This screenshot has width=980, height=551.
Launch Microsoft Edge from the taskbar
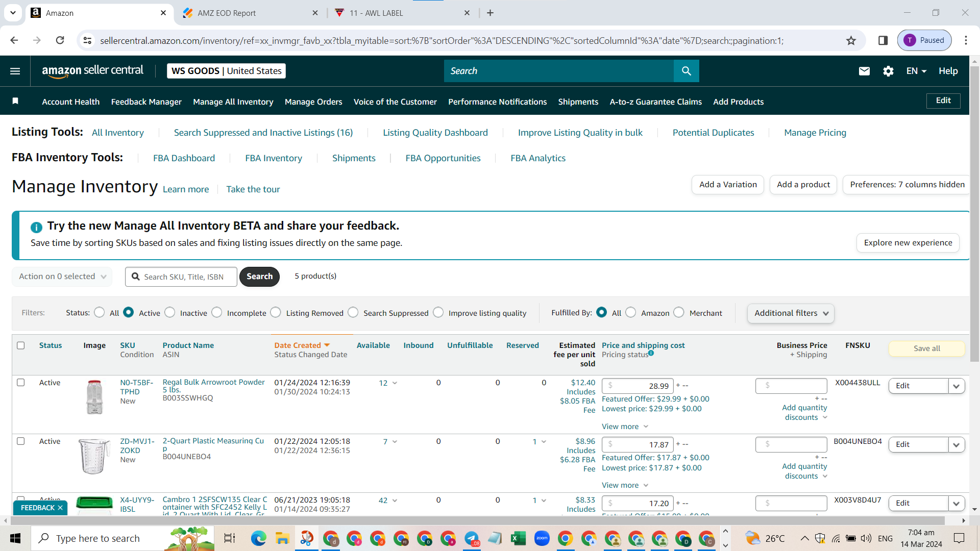click(x=258, y=538)
